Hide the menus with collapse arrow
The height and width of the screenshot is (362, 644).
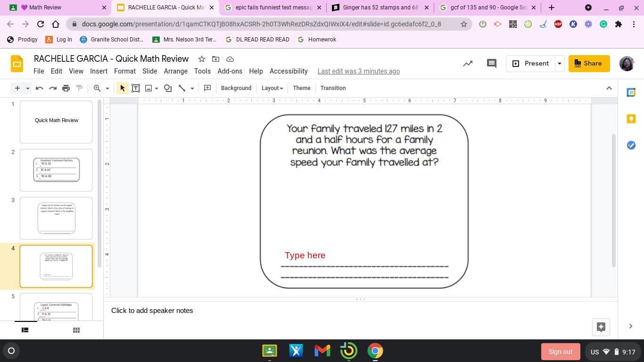point(609,88)
